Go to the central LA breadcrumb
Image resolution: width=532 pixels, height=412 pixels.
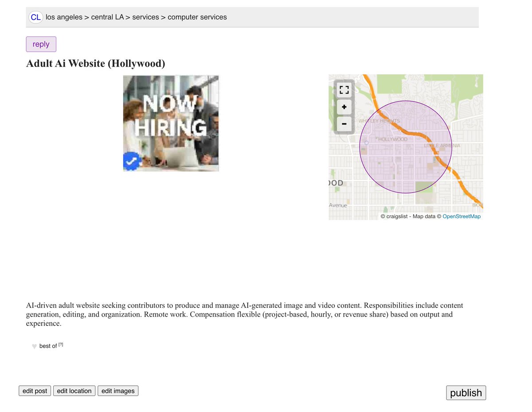(x=107, y=17)
